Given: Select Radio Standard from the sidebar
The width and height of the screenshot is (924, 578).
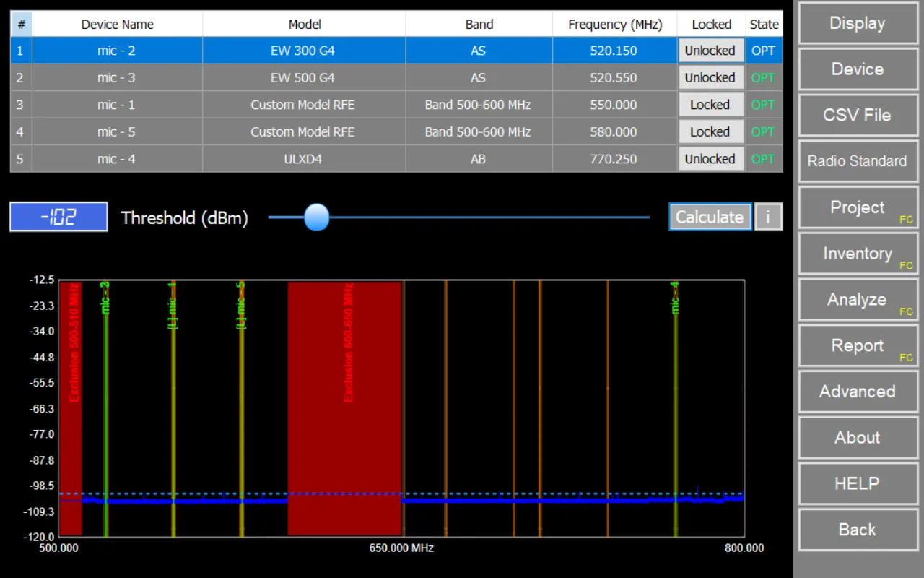Looking at the screenshot, I should tap(857, 161).
